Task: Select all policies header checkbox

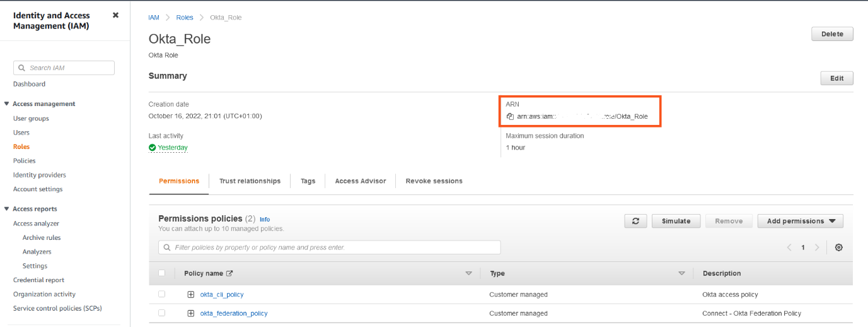Action: point(162,273)
